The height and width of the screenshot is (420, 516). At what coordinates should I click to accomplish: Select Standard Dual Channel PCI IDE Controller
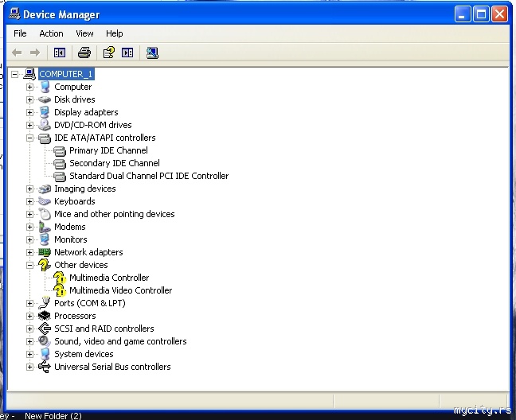(149, 176)
